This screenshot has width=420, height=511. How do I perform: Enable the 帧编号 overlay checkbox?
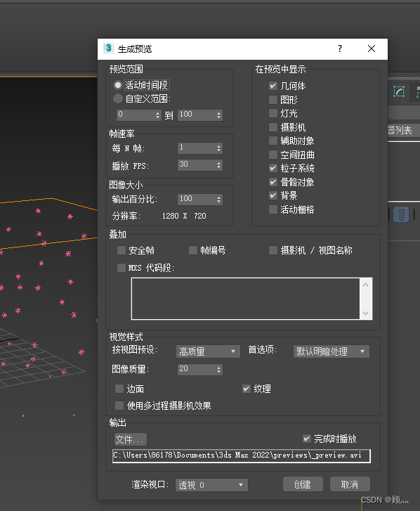coord(193,250)
